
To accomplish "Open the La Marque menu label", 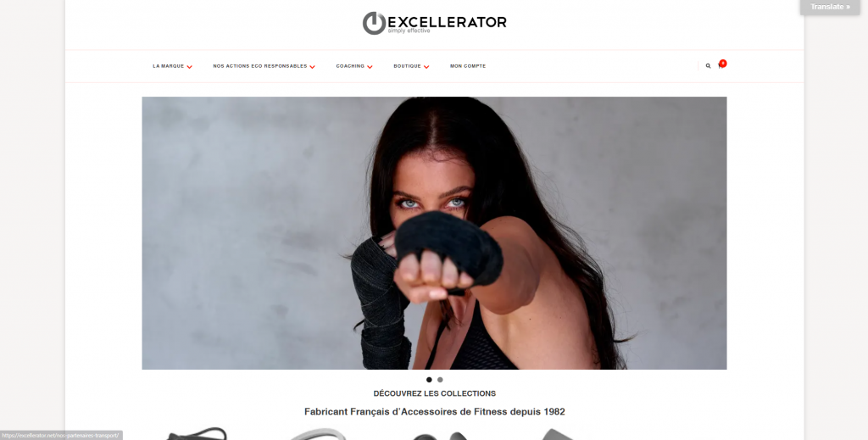I will [x=169, y=66].
